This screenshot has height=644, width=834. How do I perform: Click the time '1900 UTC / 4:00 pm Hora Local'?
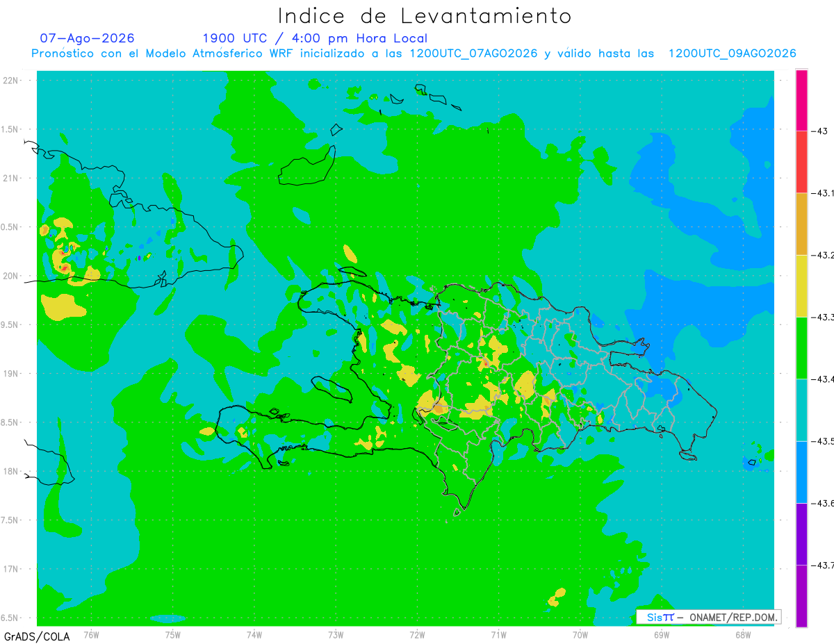click(315, 38)
